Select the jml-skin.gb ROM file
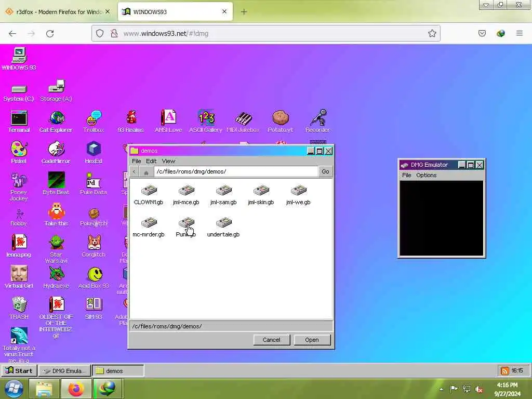 pyautogui.click(x=261, y=195)
